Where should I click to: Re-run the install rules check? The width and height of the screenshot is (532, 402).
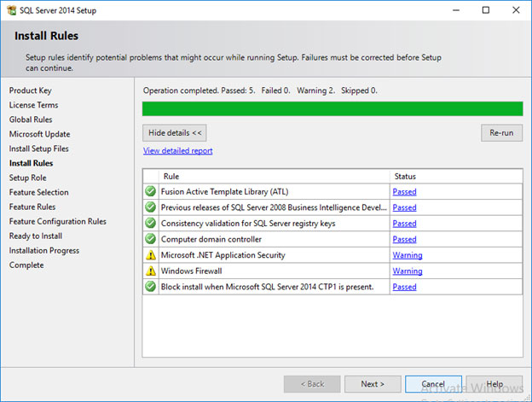coord(501,133)
